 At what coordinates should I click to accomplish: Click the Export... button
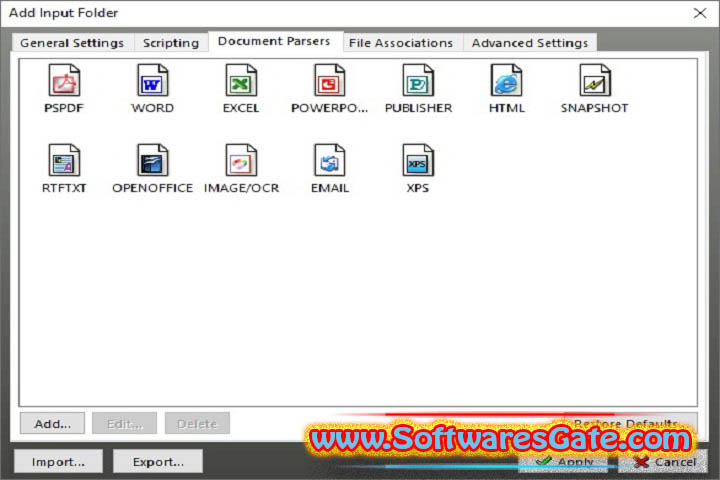click(x=158, y=461)
